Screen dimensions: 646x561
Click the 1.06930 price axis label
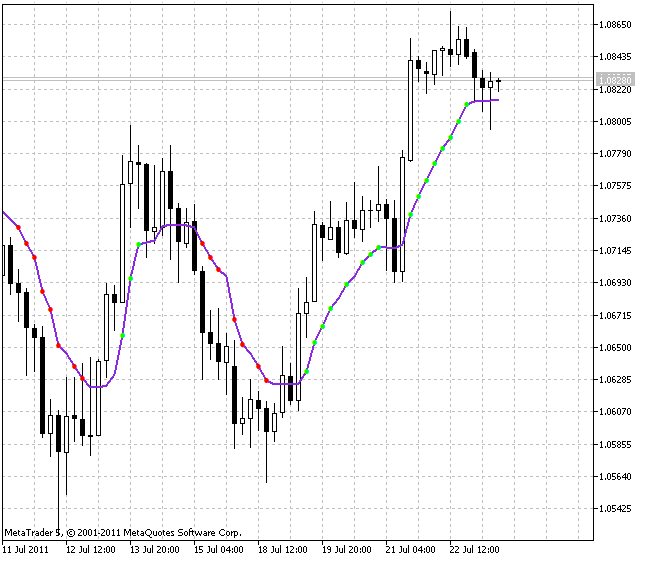point(615,283)
